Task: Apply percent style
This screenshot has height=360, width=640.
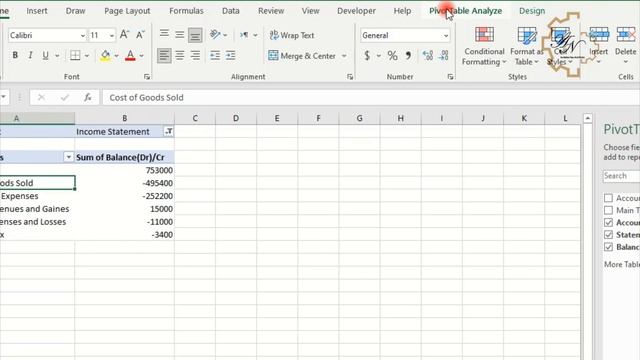Action: coord(392,55)
